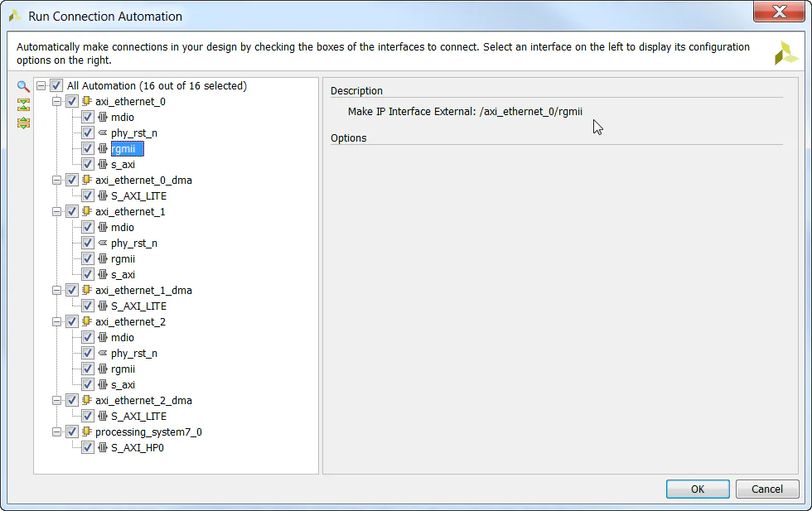812x511 pixels.
Task: Select the highlighted rgmii tree item
Action: pos(126,148)
